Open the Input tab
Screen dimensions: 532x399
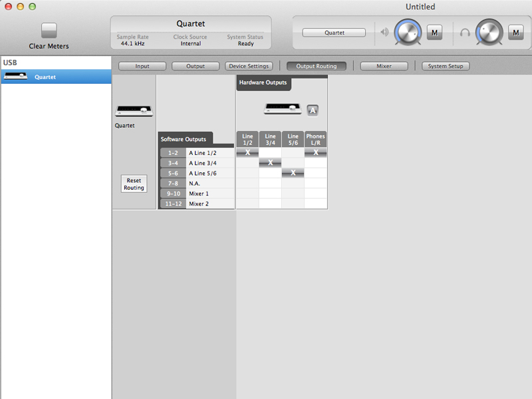142,66
